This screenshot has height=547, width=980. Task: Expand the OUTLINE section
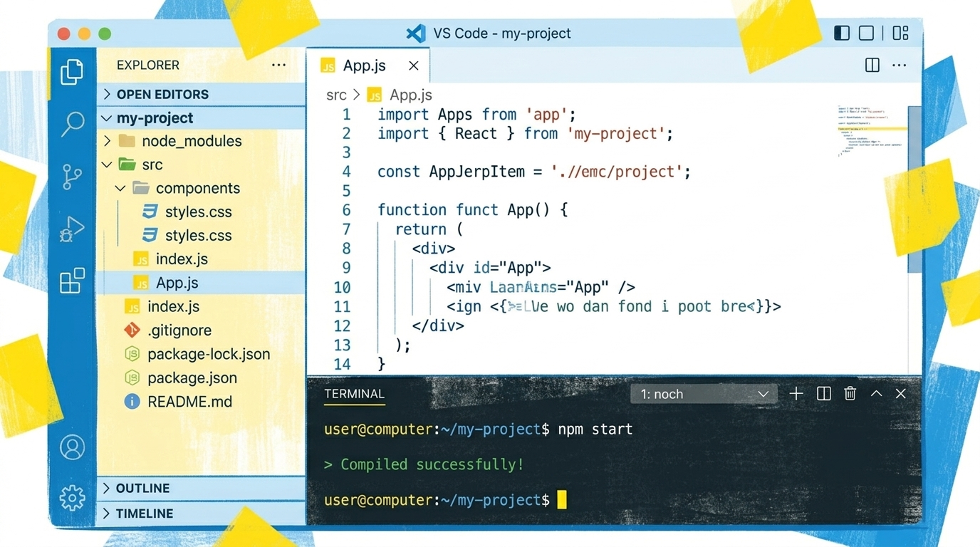tap(142, 488)
